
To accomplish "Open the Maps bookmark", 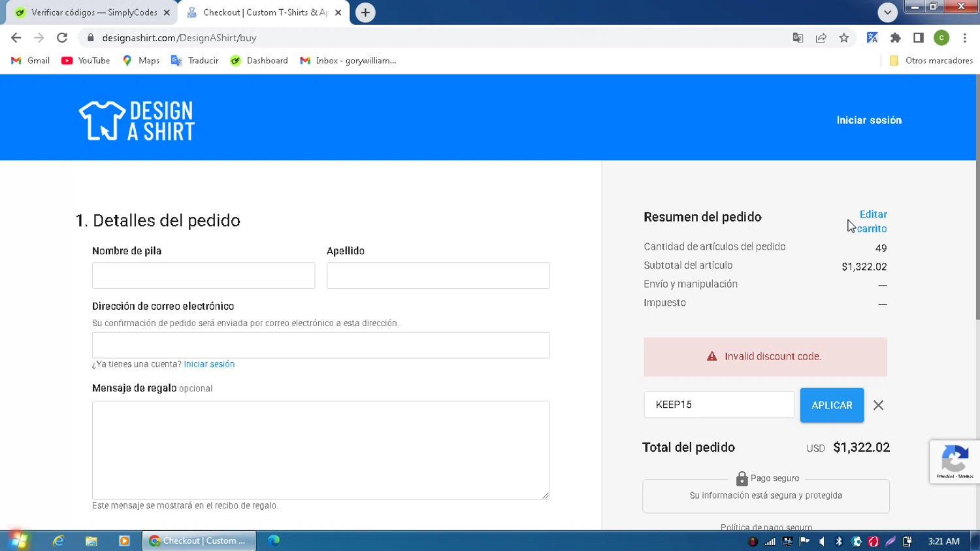I will (x=141, y=60).
